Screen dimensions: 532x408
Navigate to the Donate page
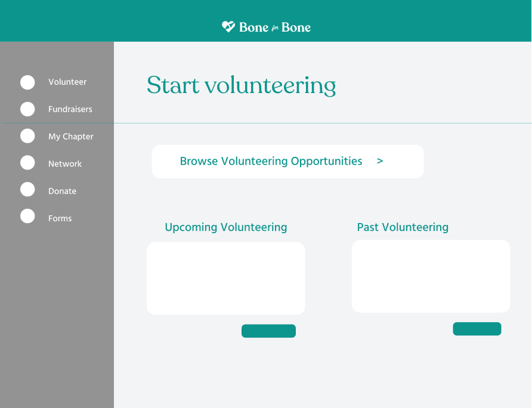(62, 191)
